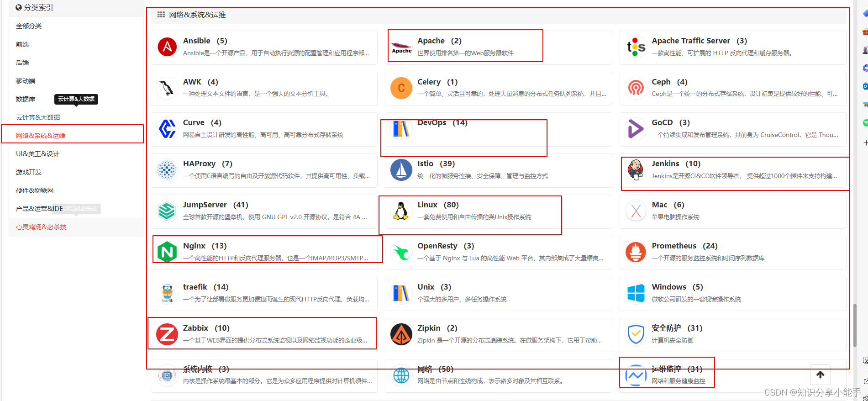Click the green JumpServer logo

click(x=167, y=211)
